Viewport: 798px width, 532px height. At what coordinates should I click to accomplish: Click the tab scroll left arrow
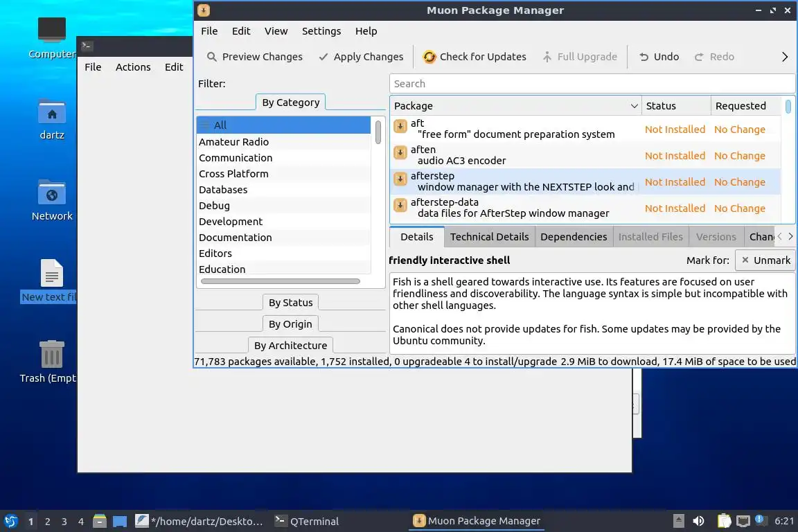(x=780, y=236)
